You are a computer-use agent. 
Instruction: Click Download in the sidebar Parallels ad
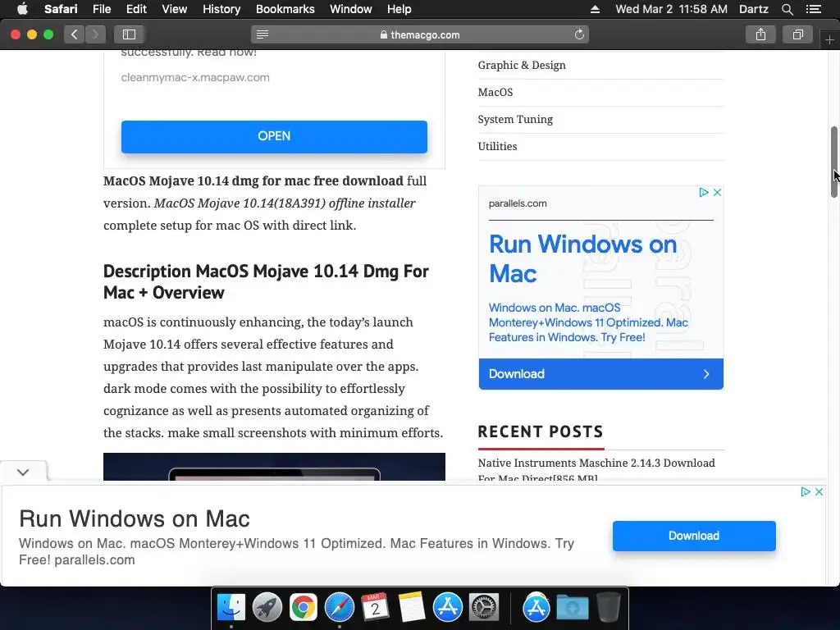pos(600,374)
